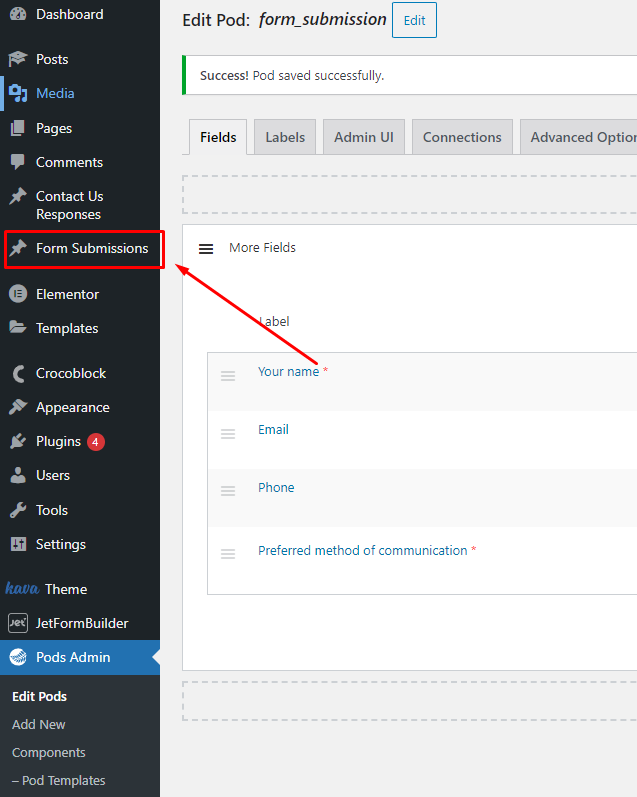Click the form_submission pod name text

tap(322, 19)
